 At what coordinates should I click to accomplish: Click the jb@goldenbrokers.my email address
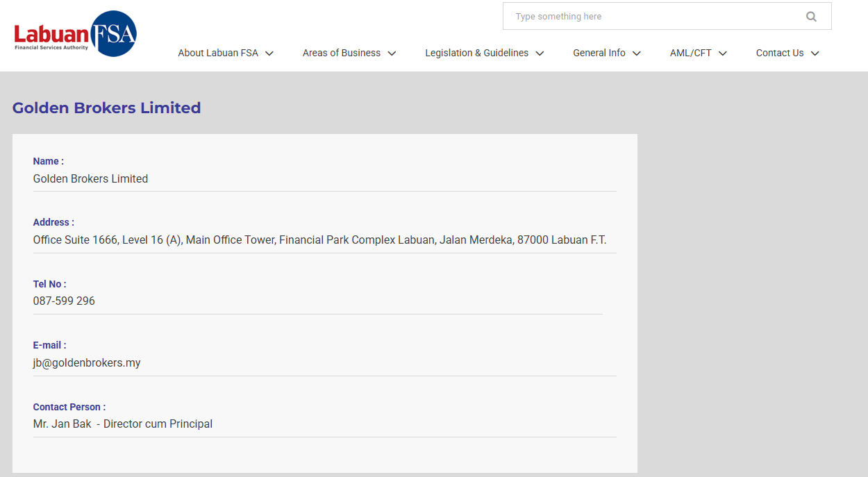tap(87, 362)
